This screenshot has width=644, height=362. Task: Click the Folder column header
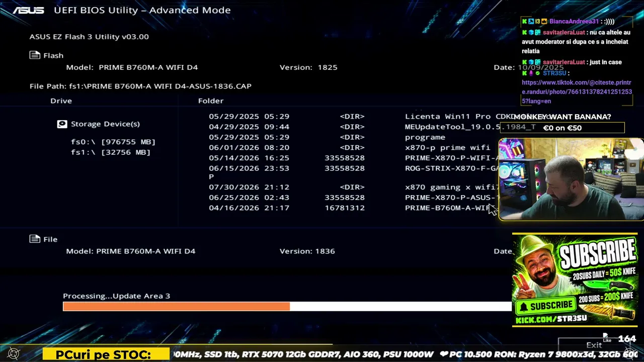211,101
